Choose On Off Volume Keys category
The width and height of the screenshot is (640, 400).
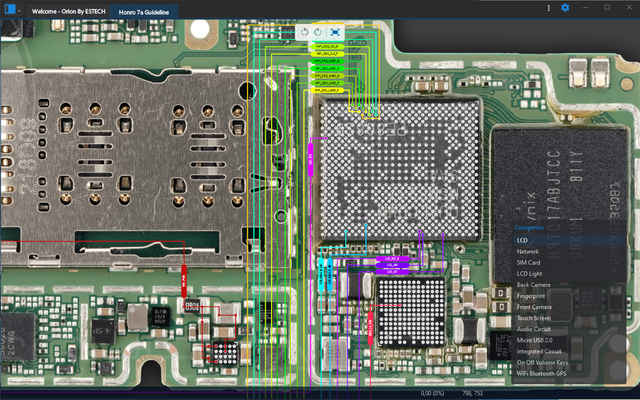click(542, 362)
